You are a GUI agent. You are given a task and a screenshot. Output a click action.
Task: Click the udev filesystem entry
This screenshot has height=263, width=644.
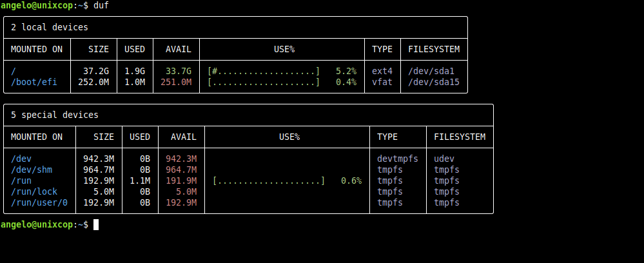(x=444, y=159)
